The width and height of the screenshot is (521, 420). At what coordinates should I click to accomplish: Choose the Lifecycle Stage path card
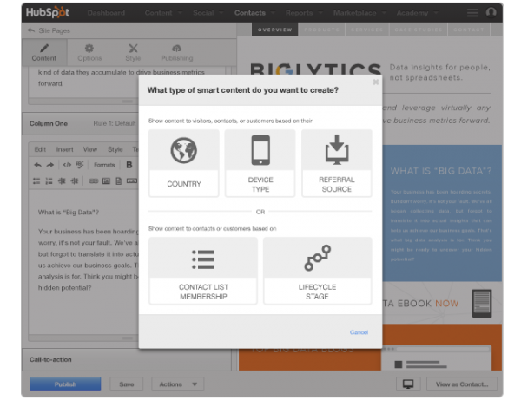click(x=317, y=271)
